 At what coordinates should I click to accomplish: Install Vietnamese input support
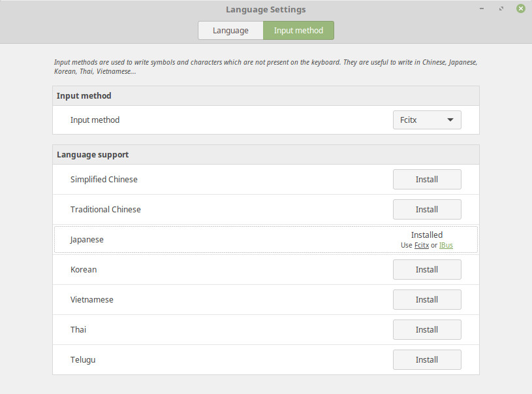coord(427,300)
